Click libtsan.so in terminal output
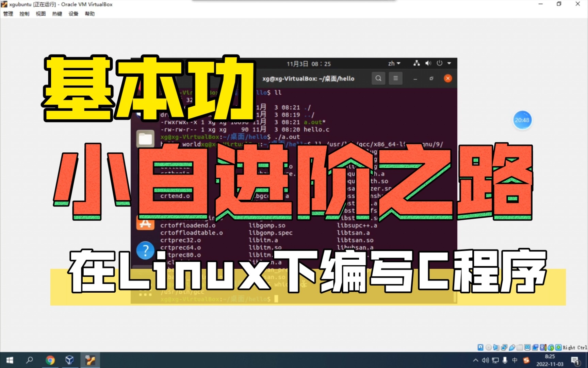588x368 pixels. 355,240
